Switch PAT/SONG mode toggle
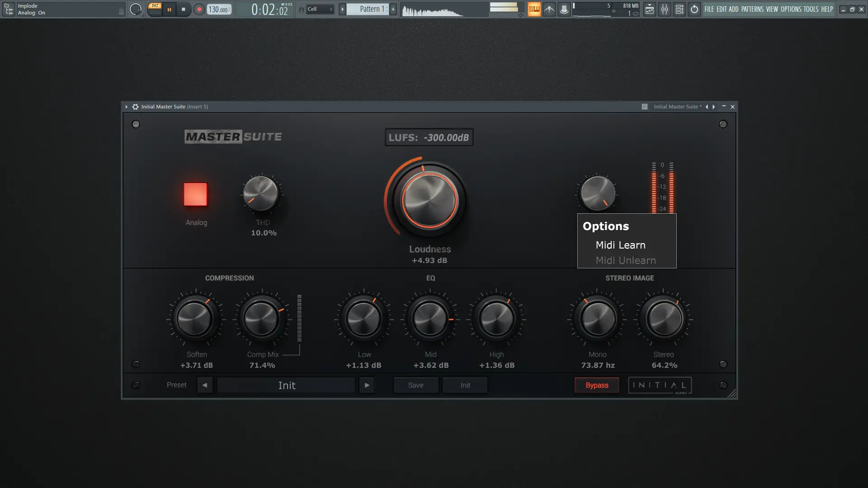Viewport: 868px width, 488px height. click(x=155, y=9)
